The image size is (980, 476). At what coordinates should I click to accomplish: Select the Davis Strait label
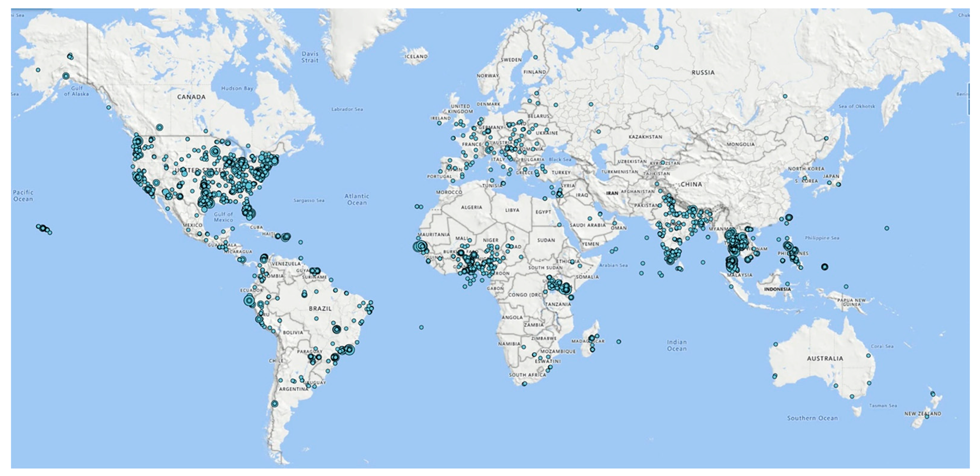pyautogui.click(x=310, y=57)
